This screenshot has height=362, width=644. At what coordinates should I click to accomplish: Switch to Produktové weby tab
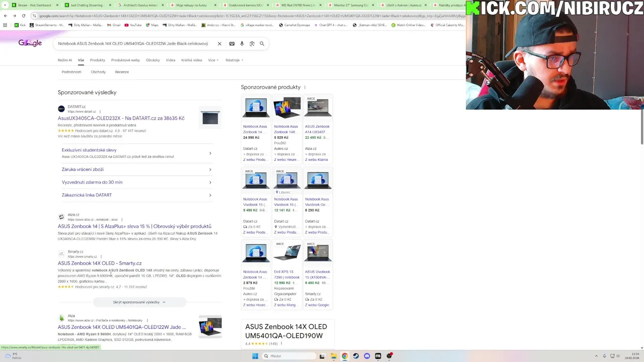125,60
